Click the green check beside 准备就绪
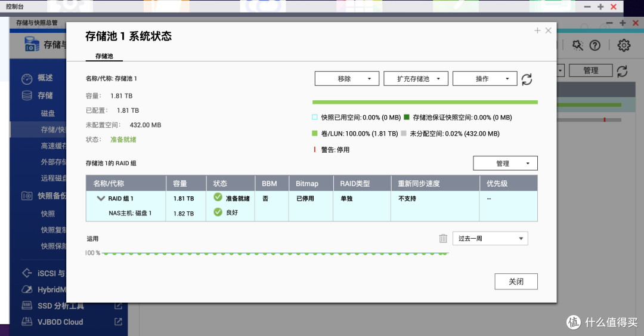Image resolution: width=644 pixels, height=336 pixels. [218, 198]
